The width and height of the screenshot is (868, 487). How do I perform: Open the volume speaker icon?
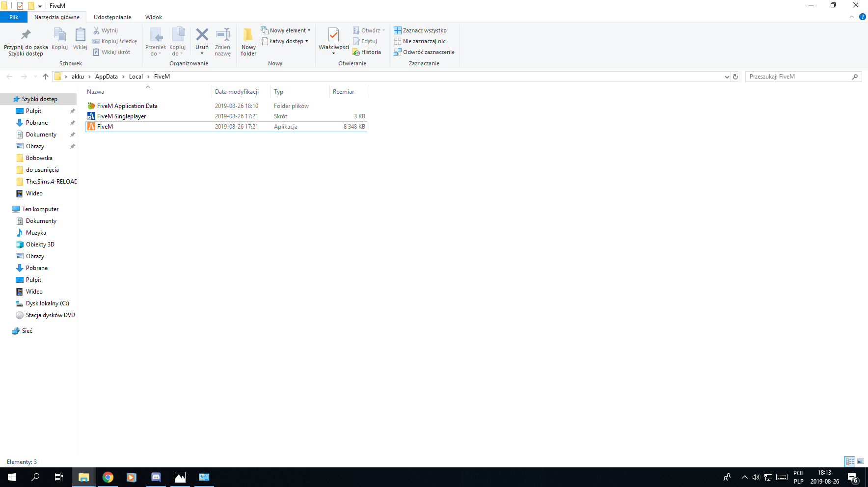[x=756, y=477]
